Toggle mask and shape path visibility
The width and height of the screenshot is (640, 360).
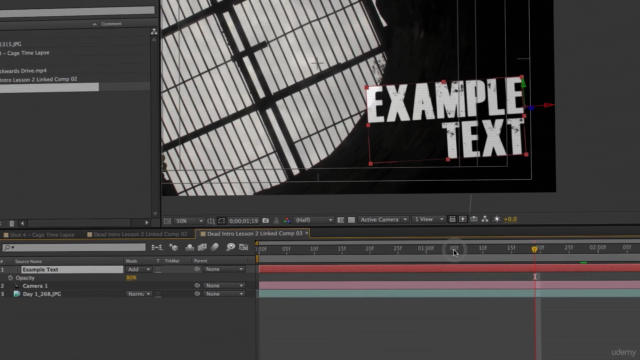pyautogui.click(x=221, y=221)
